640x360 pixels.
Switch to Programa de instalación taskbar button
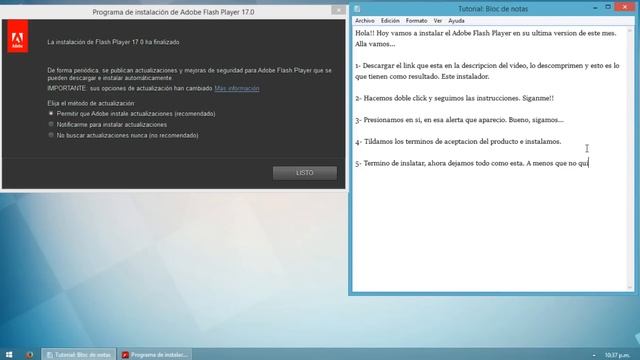[x=155, y=355]
